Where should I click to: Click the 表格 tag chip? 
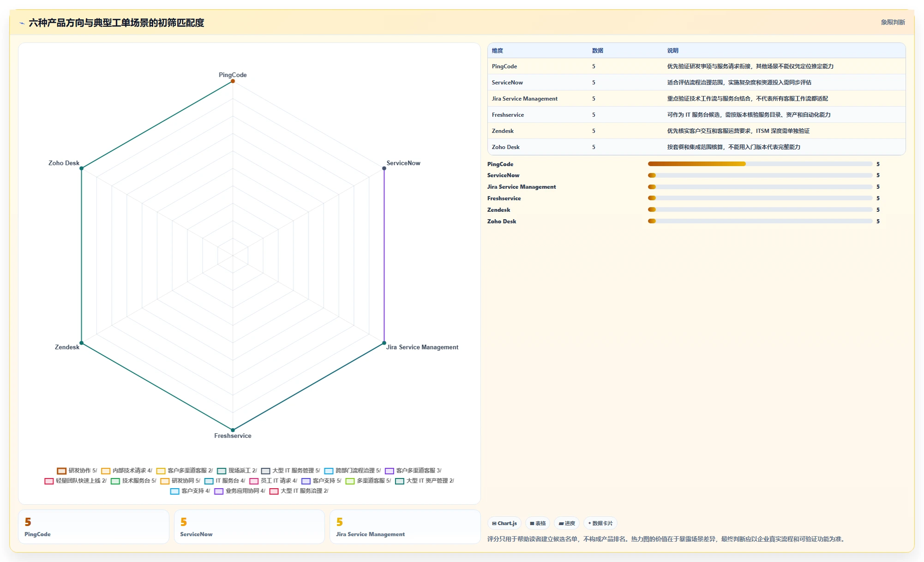click(x=538, y=523)
